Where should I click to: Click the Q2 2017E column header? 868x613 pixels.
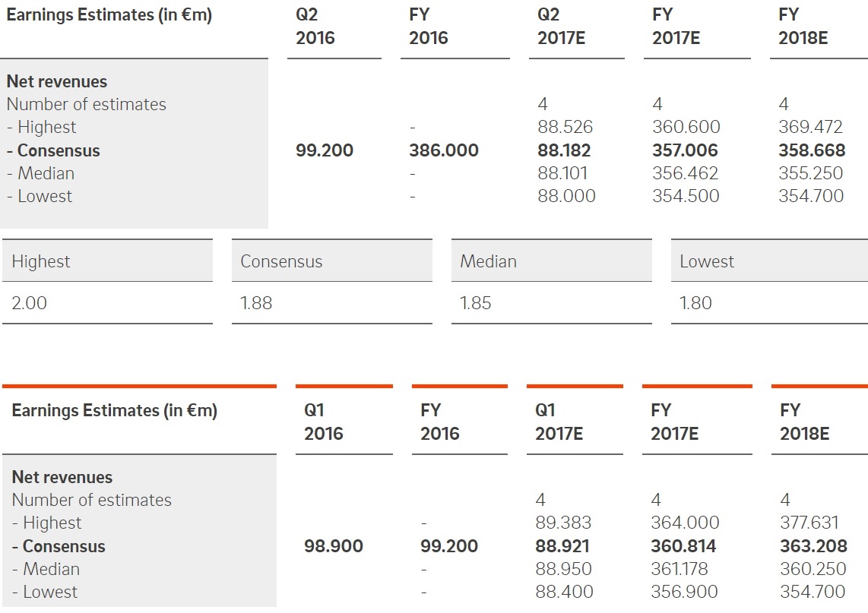[x=561, y=27]
